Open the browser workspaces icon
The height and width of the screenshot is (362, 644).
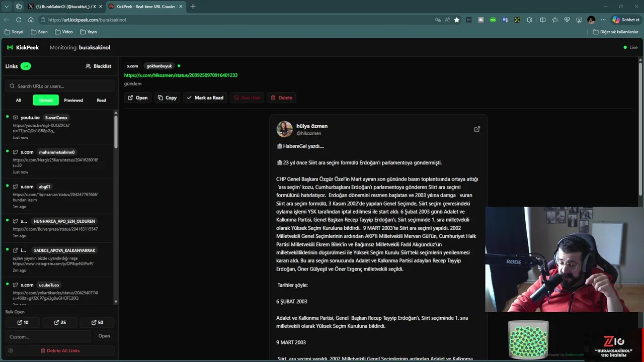[19, 7]
